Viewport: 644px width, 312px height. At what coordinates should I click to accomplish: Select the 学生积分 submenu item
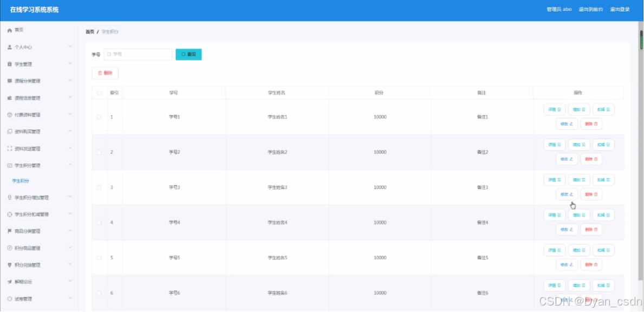[21, 180]
